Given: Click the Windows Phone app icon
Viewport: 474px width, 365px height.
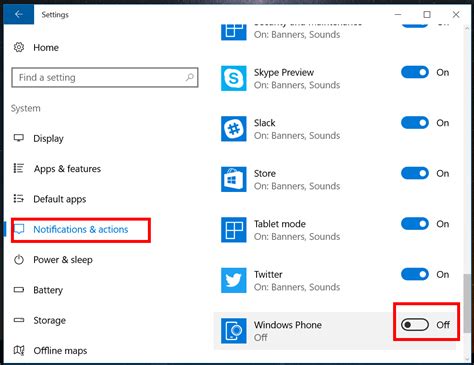Looking at the screenshot, I should 234,331.
